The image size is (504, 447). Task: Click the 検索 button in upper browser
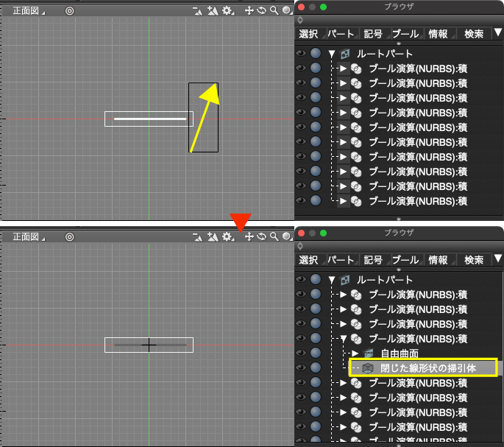(x=474, y=34)
